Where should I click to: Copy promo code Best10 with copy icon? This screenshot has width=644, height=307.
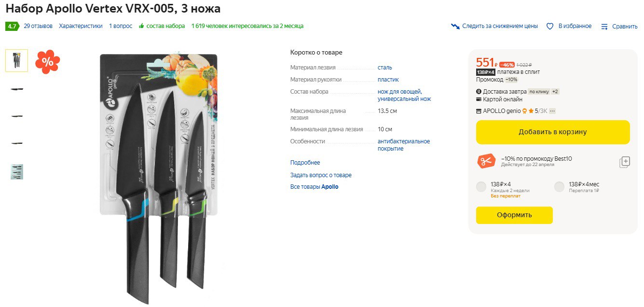pos(625,162)
